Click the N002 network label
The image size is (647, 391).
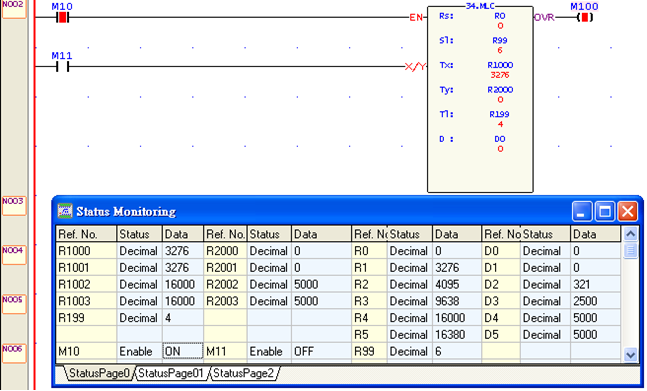(x=14, y=9)
